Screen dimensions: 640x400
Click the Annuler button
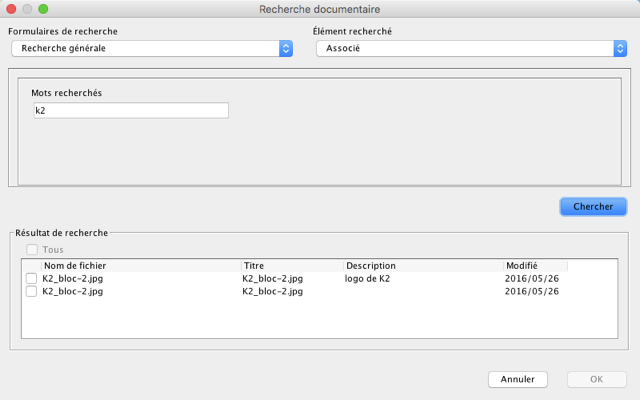click(517, 379)
